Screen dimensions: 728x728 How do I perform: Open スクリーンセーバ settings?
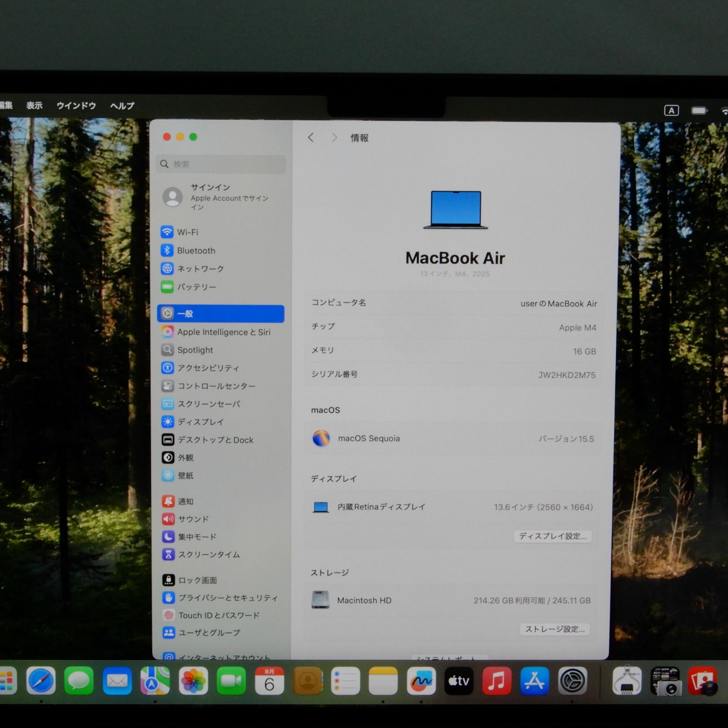[221, 404]
